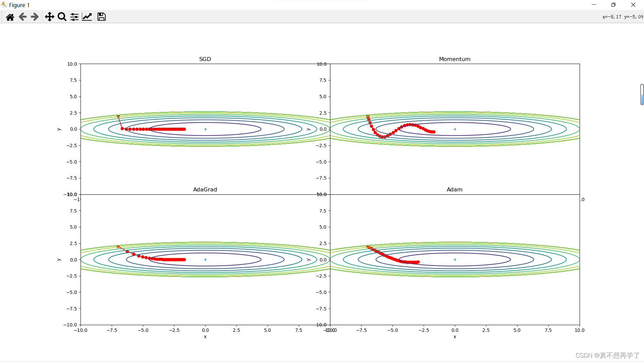The width and height of the screenshot is (644, 362).
Task: Reset view with the Home icon
Action: coord(10,17)
